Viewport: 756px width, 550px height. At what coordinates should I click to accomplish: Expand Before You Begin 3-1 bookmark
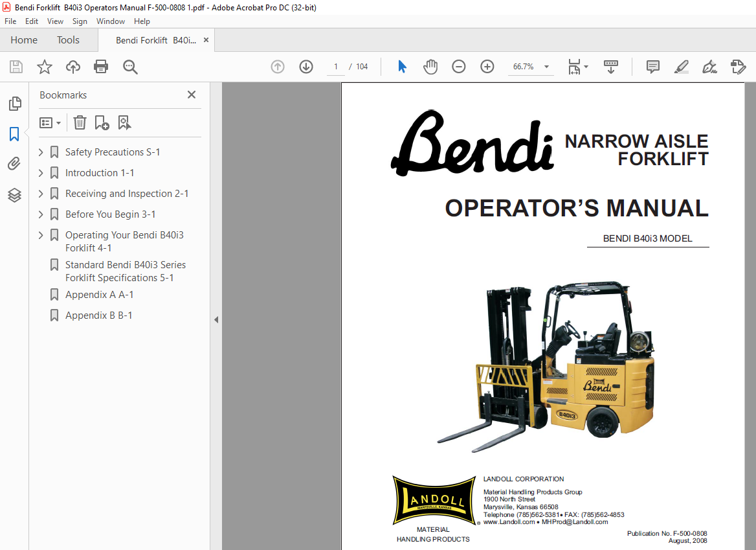(x=41, y=214)
